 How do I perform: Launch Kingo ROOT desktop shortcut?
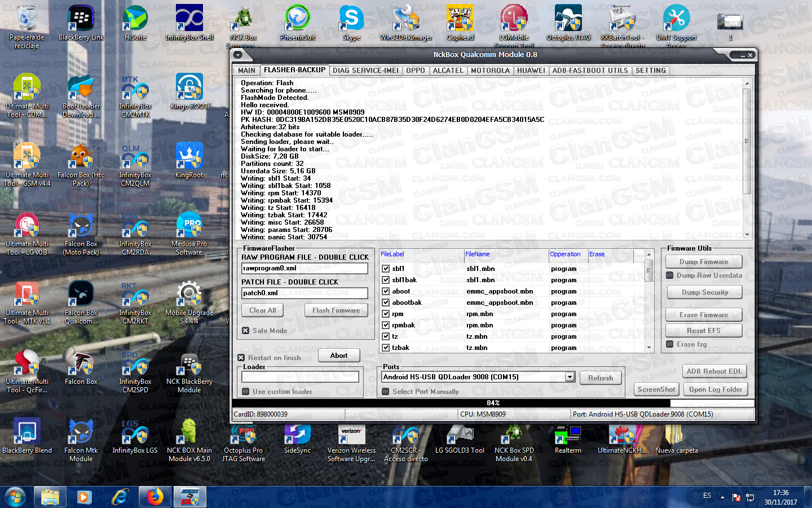(x=189, y=93)
